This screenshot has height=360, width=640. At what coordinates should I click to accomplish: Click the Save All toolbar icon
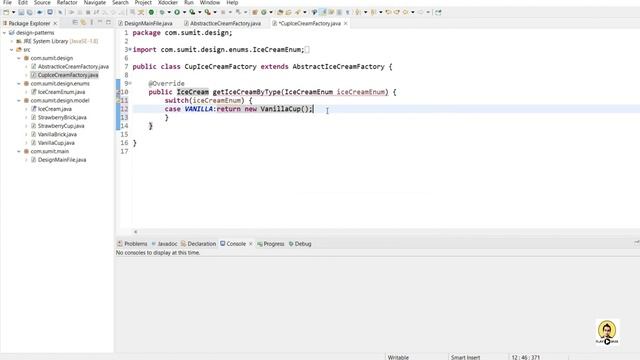coord(29,12)
